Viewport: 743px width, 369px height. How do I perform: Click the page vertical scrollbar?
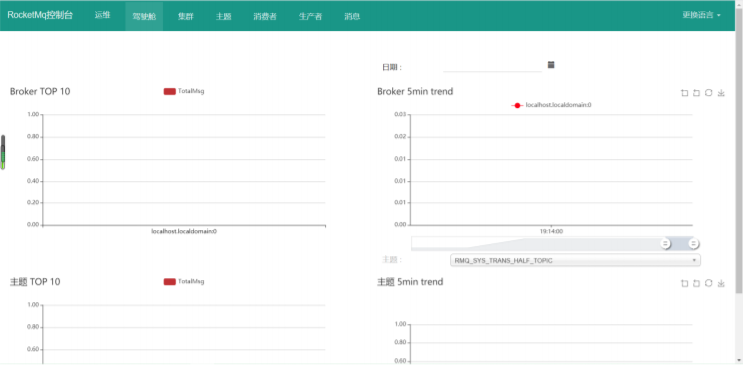[x=739, y=152]
